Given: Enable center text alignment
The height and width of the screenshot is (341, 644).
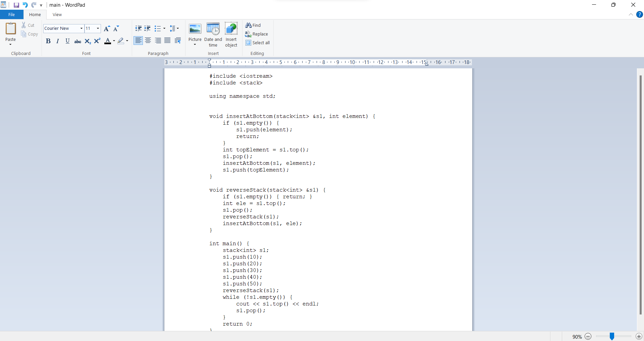Looking at the screenshot, I should click(148, 41).
